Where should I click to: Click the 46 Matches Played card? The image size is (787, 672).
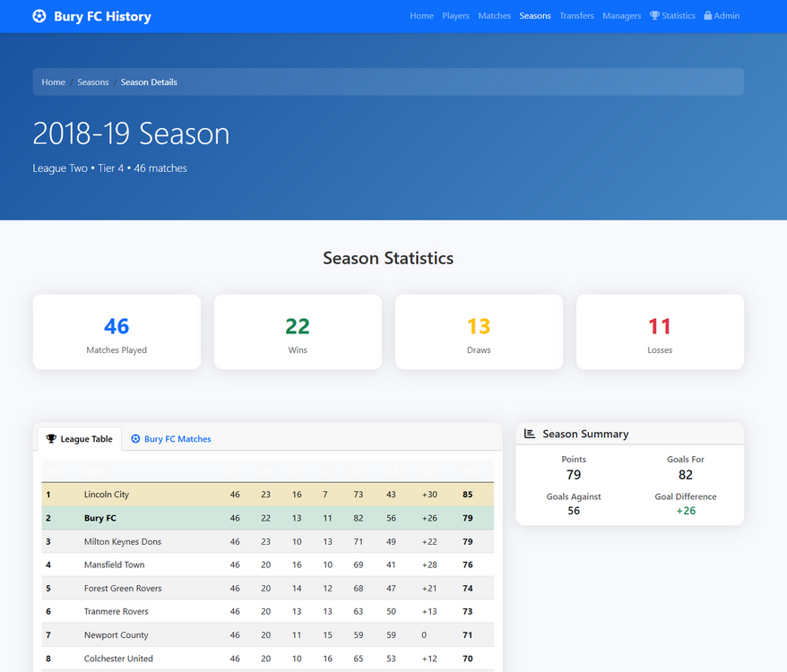[x=117, y=332]
